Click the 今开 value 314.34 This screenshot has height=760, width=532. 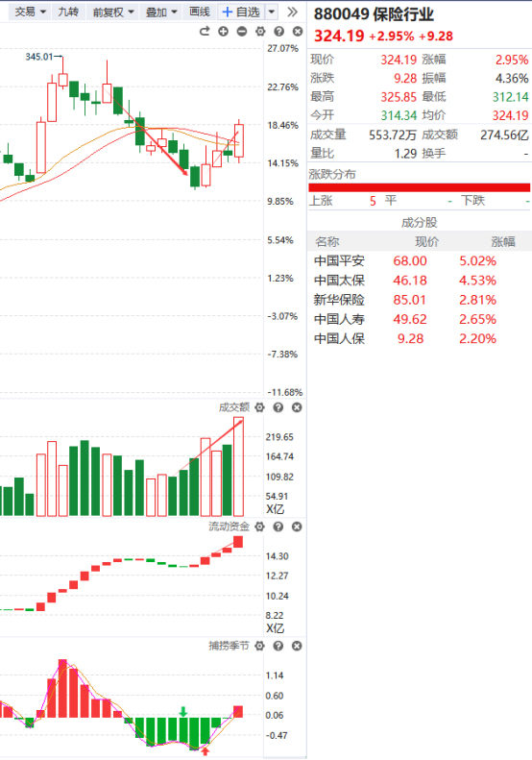pyautogui.click(x=399, y=115)
